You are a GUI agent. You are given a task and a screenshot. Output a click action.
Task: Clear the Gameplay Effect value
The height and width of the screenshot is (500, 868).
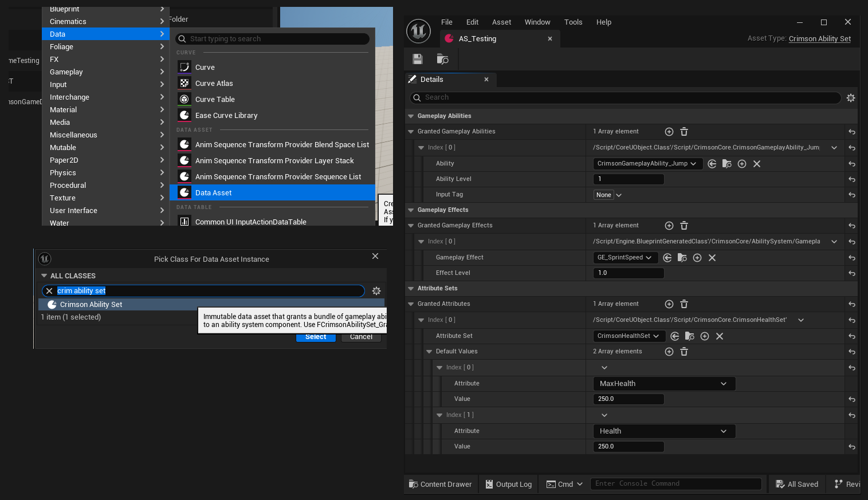(712, 258)
